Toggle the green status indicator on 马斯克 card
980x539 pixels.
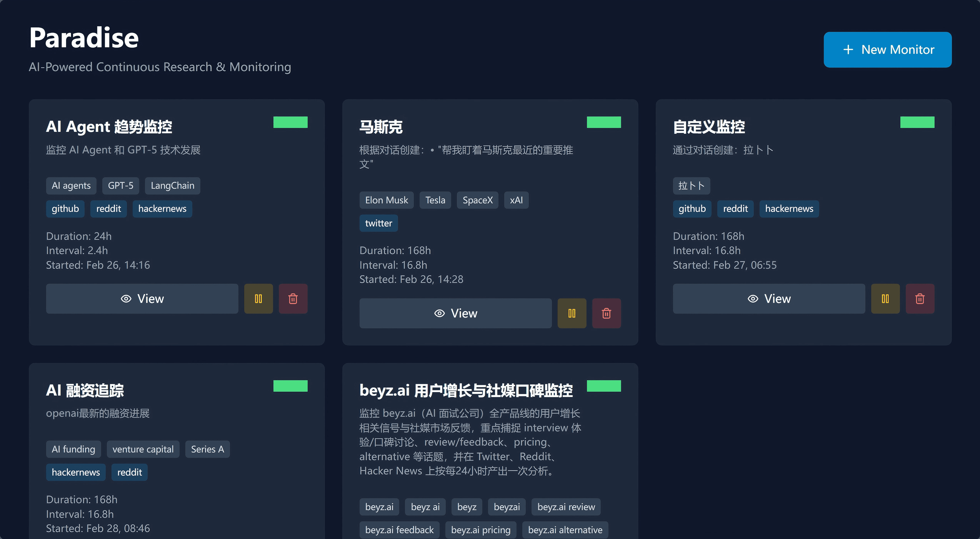(x=604, y=122)
